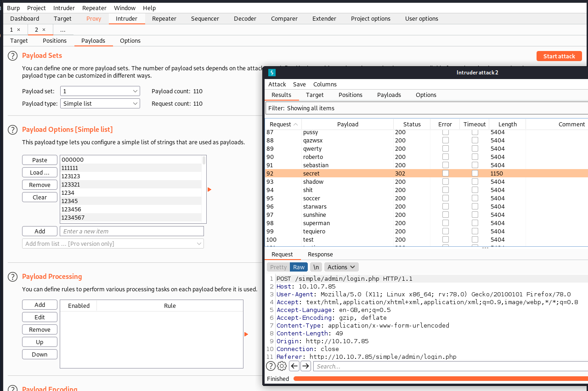The width and height of the screenshot is (588, 391).
Task: Select payload 123456 in the list
Action: click(x=131, y=209)
